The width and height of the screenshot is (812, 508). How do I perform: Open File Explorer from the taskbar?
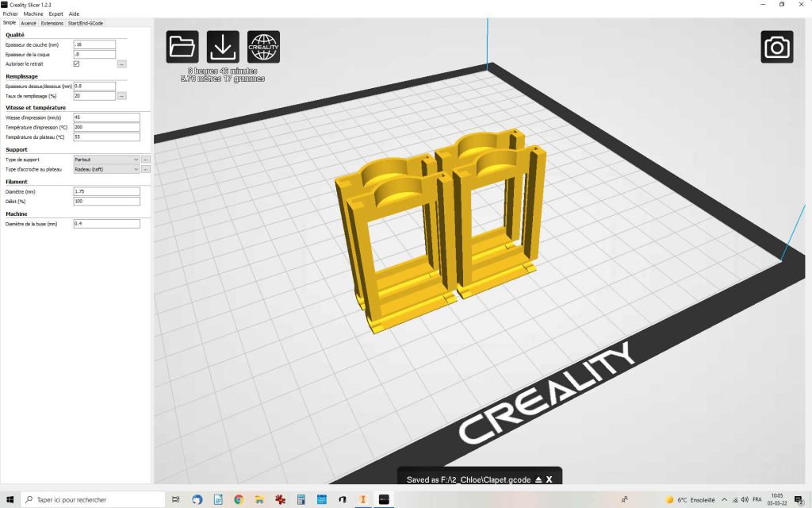(259, 499)
